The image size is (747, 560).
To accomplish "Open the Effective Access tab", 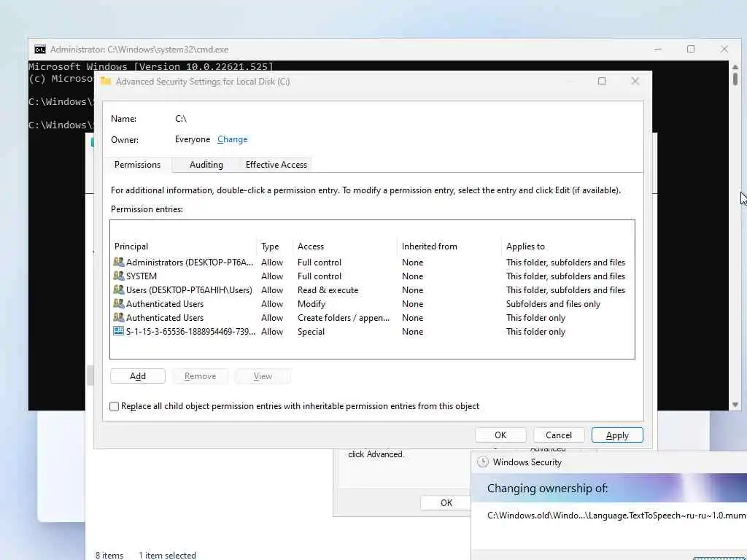I will [276, 165].
